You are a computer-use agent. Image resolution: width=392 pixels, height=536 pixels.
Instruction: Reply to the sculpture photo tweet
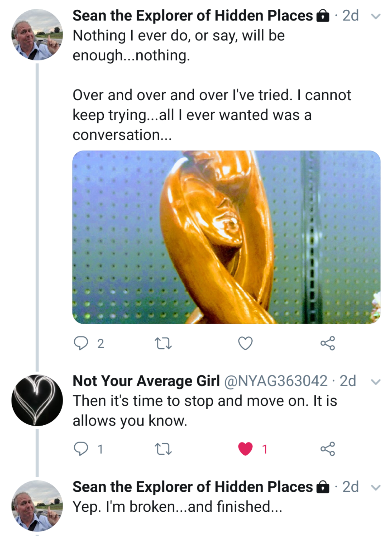[81, 343]
